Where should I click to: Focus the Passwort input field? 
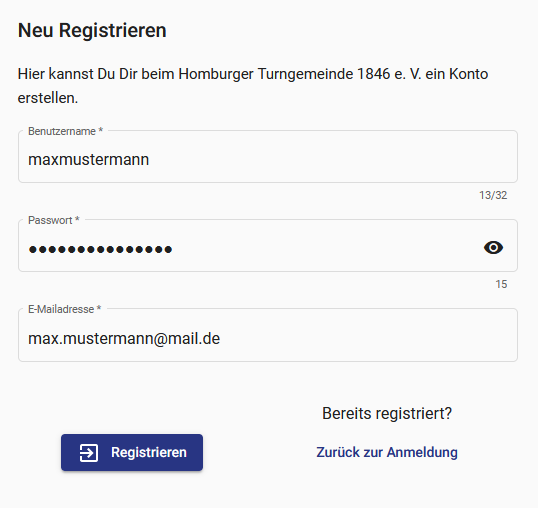(268, 246)
